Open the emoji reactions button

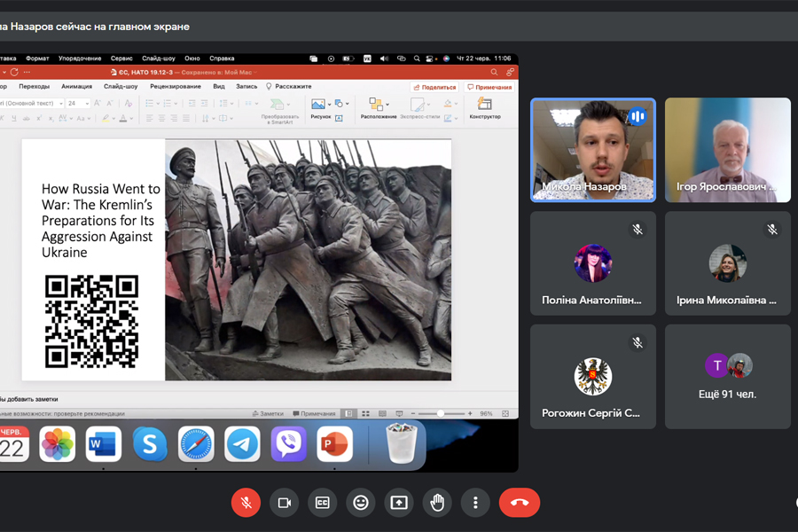(x=361, y=503)
